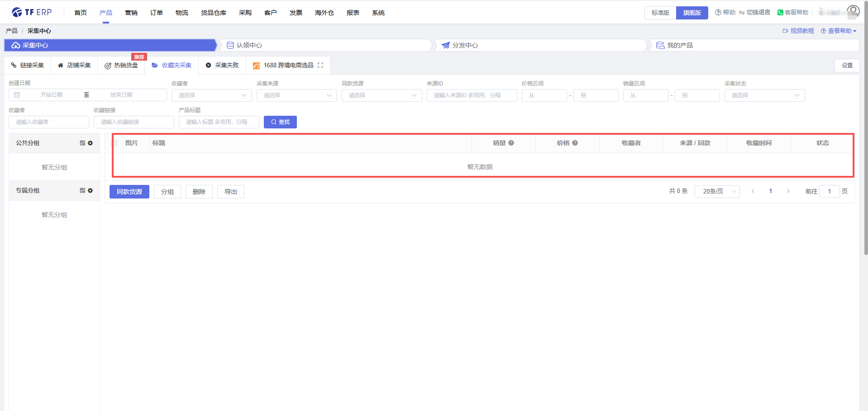Image resolution: width=868 pixels, height=411 pixels.
Task: Click the save icon beside 公共分组
Action: click(82, 143)
